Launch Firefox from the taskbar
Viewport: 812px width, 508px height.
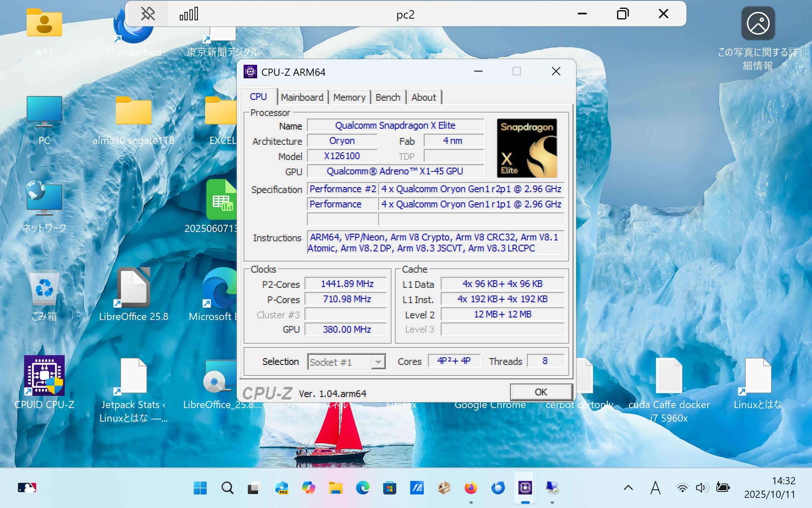click(471, 488)
